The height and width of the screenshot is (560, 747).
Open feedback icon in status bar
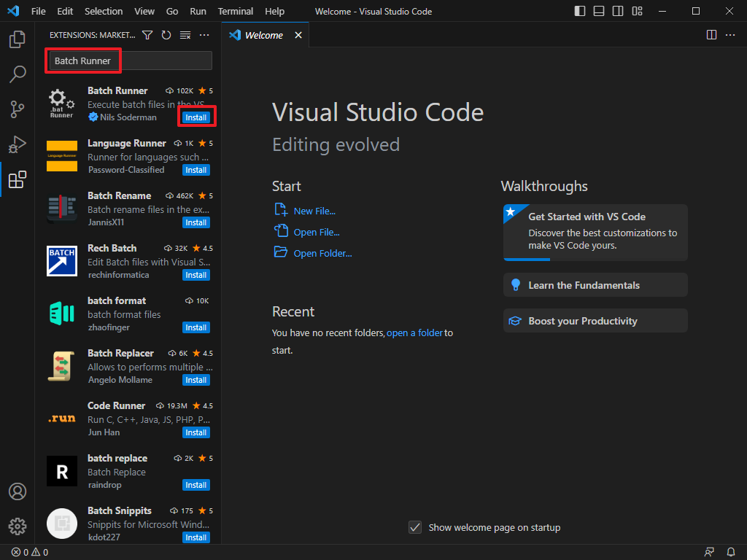pos(709,553)
